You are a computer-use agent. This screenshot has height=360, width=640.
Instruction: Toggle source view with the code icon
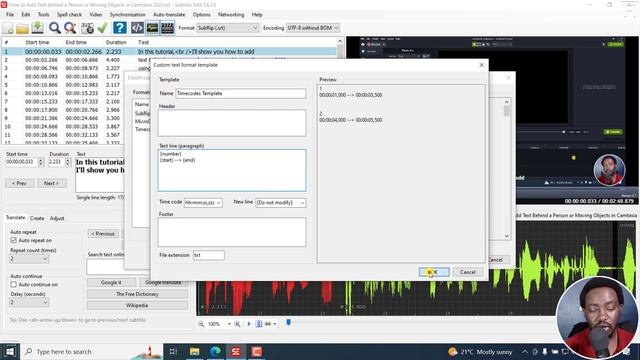coord(137,28)
